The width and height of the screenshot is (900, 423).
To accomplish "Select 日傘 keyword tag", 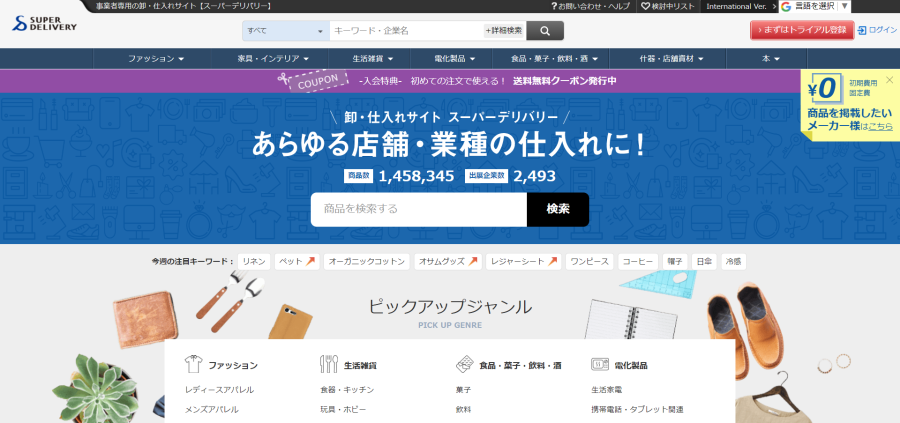I will 704,262.
